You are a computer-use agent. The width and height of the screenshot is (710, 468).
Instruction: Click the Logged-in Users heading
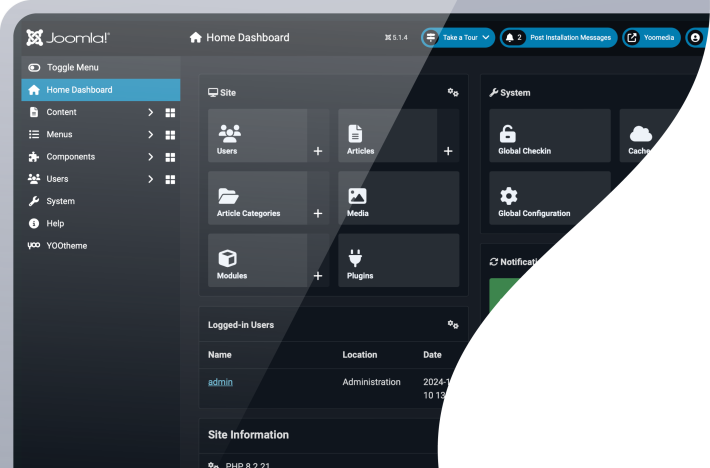tap(241, 325)
